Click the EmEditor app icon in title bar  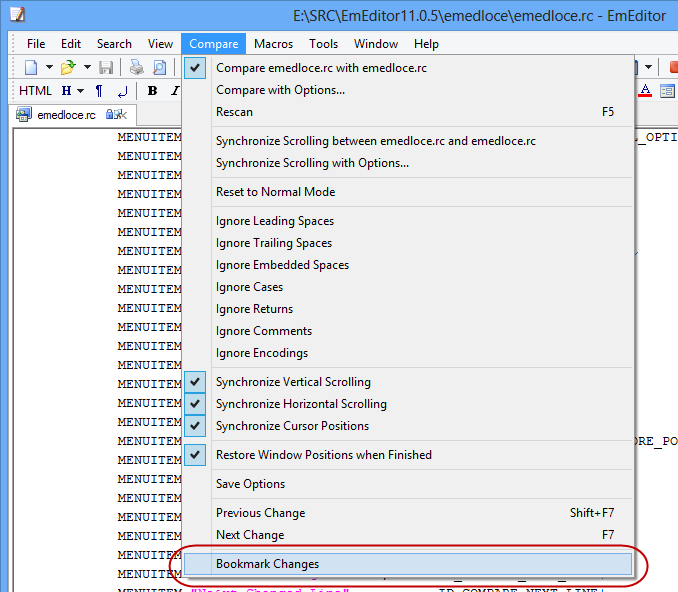18,15
